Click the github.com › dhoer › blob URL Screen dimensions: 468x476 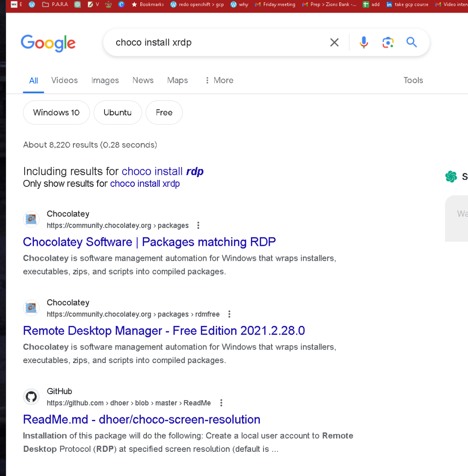click(x=129, y=403)
